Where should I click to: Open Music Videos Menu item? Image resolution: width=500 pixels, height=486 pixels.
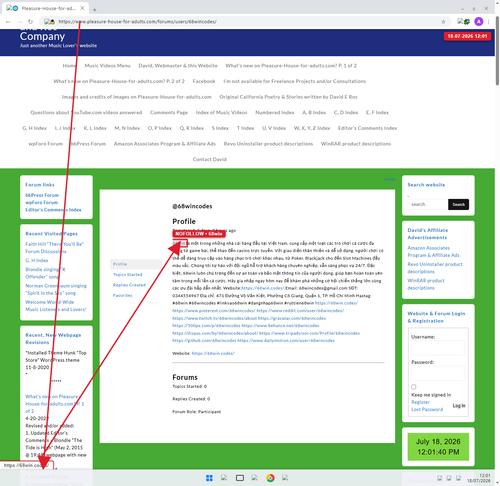tap(107, 66)
